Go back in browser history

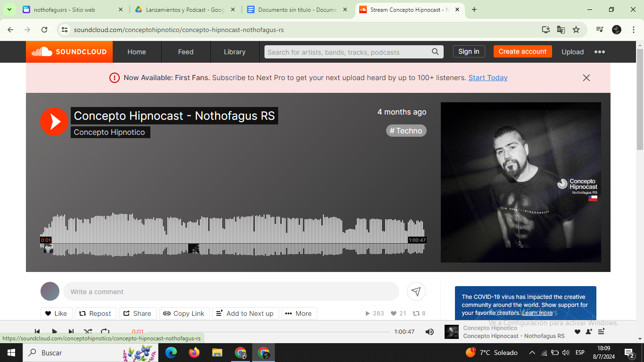(10, 30)
